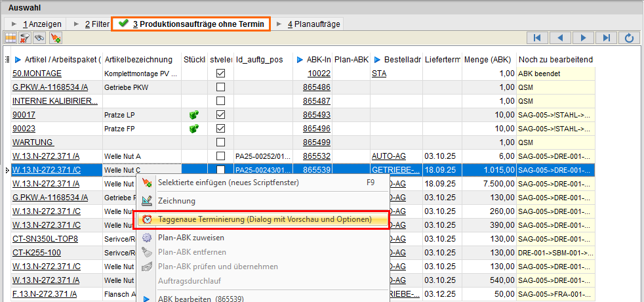This screenshot has width=644, height=302.
Task: Click the arrow beside the Bestelladr column header
Action: 378,60
